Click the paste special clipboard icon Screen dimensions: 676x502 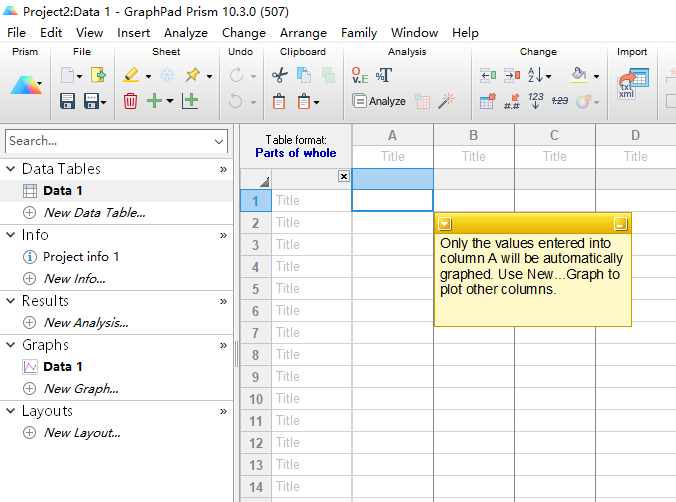tap(304, 101)
